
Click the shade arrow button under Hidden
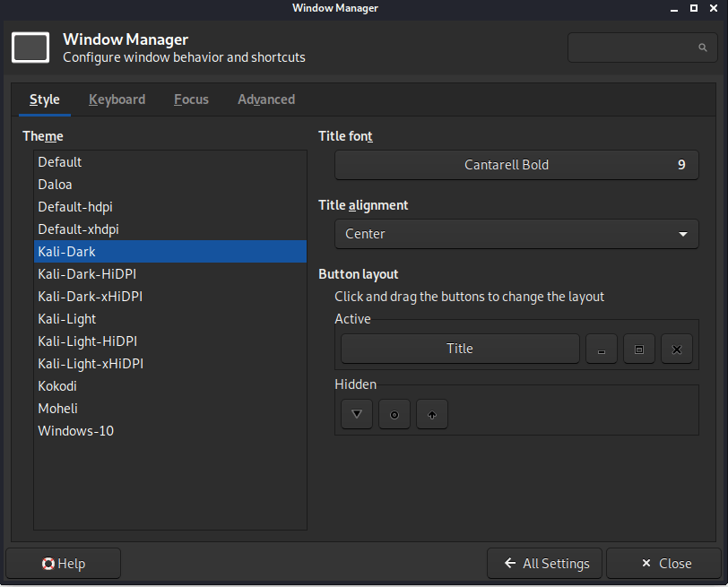pos(432,414)
